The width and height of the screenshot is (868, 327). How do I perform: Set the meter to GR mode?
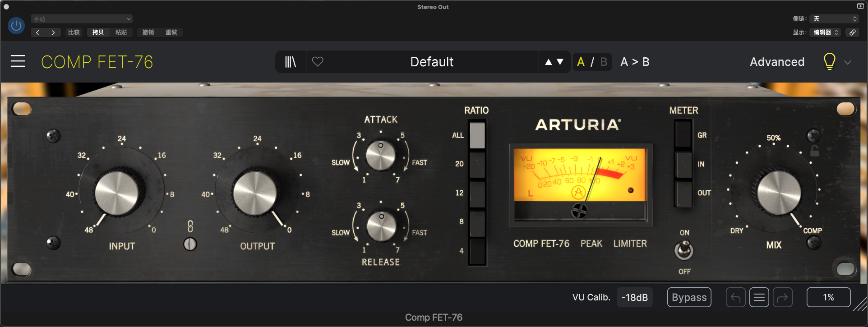pyautogui.click(x=683, y=134)
